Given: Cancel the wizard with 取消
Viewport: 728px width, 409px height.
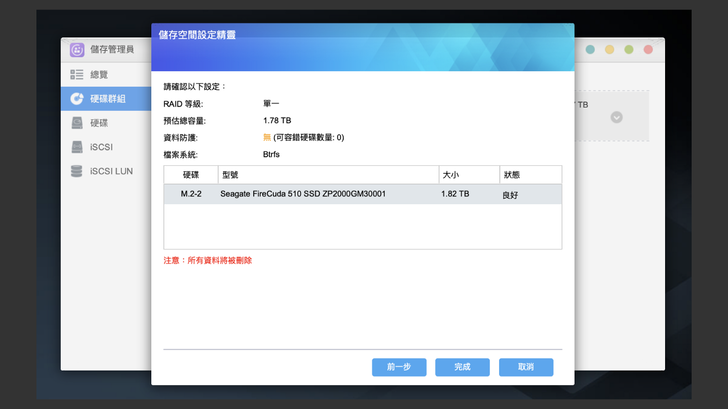Looking at the screenshot, I should [x=526, y=367].
